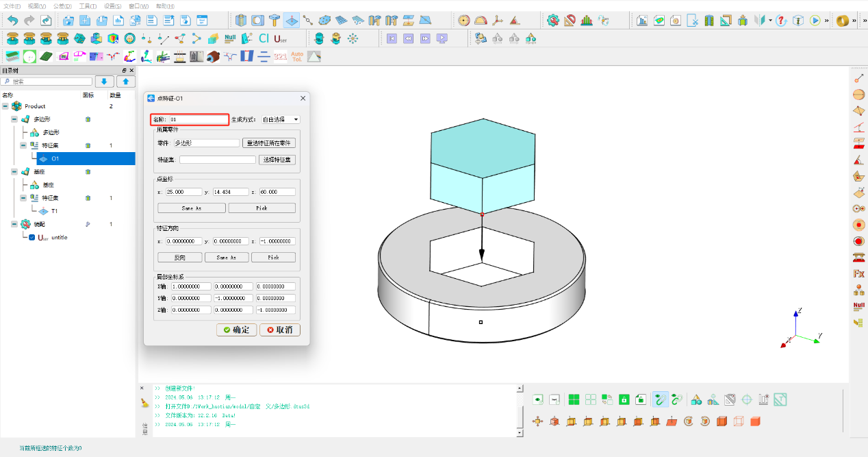Toggle the highlighted eye-link visibility icon below viewport

661,399
